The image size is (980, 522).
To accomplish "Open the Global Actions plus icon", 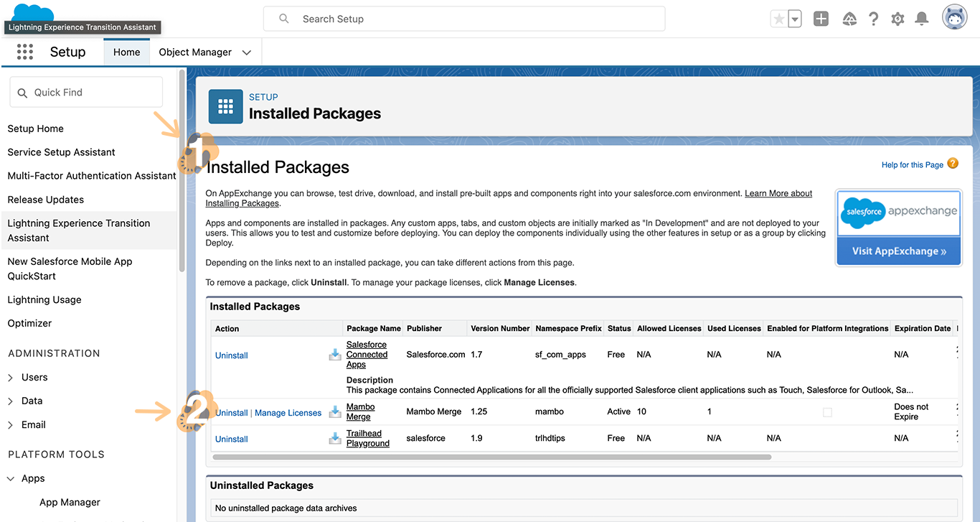I will 821,19.
